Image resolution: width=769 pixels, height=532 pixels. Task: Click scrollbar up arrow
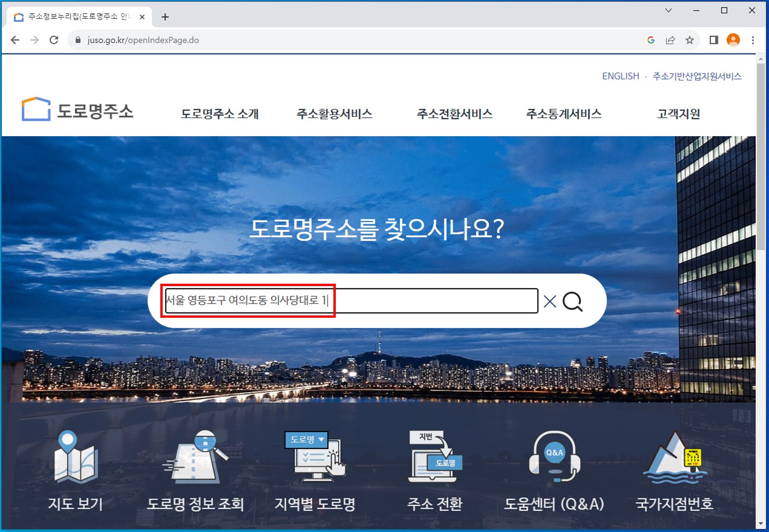(760, 59)
